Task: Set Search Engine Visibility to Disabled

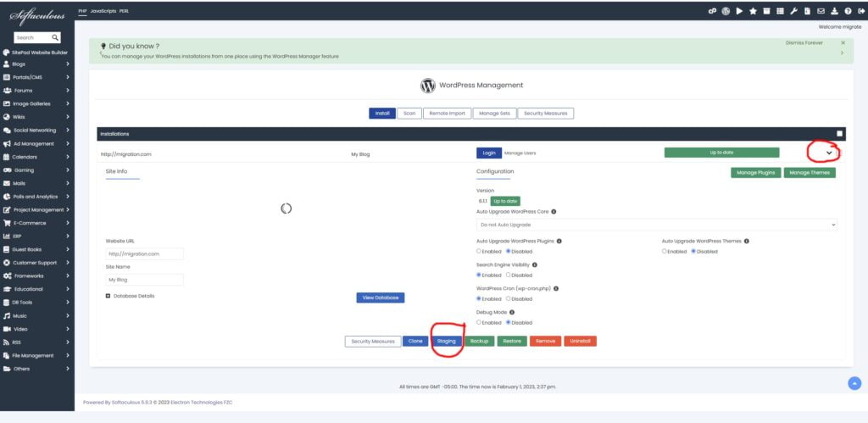Action: click(x=509, y=276)
